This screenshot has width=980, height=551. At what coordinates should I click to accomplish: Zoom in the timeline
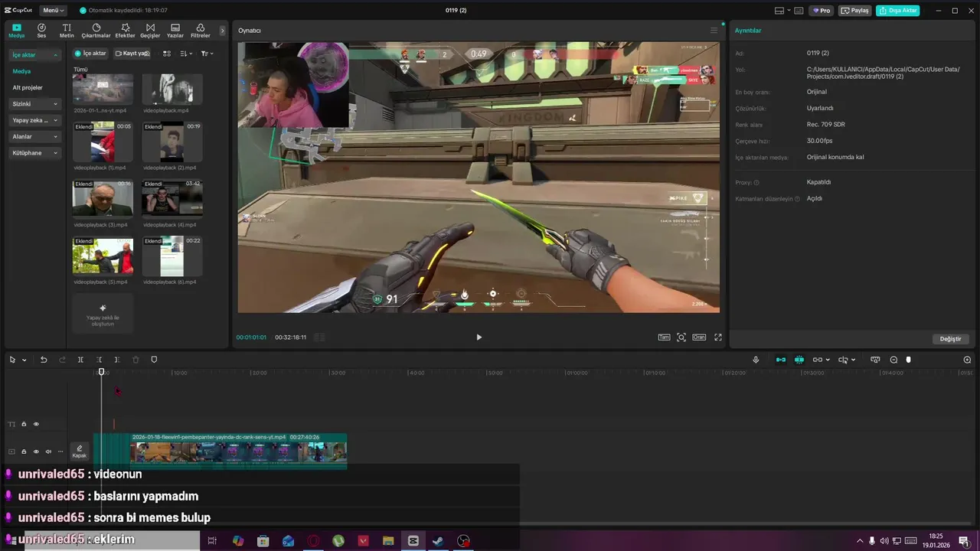coord(967,360)
